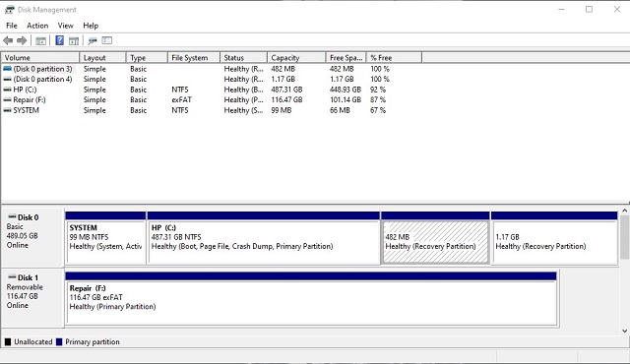Open the File menu
630x364 pixels.
(x=12, y=26)
